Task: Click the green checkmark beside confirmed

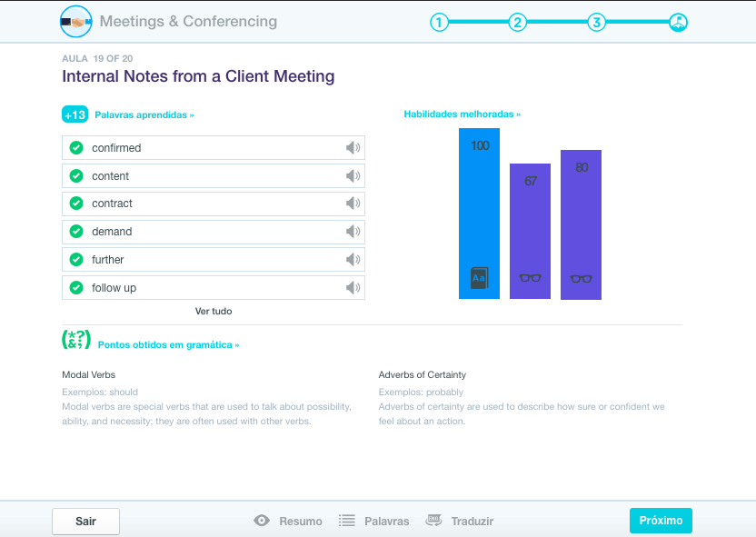Action: pos(76,147)
